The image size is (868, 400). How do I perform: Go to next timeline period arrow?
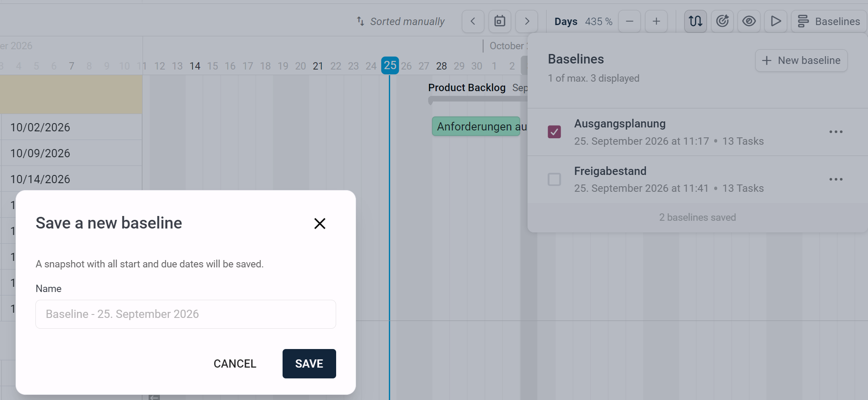point(527,21)
